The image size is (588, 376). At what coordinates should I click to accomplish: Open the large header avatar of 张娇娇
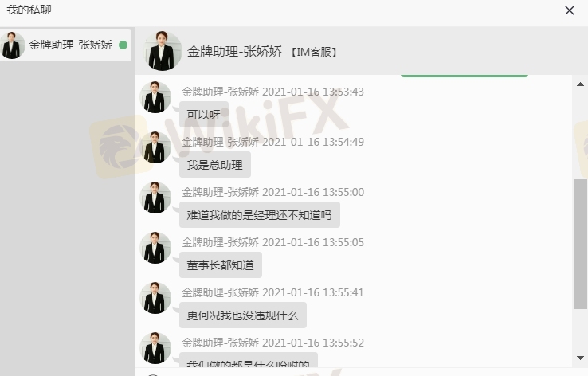point(163,51)
